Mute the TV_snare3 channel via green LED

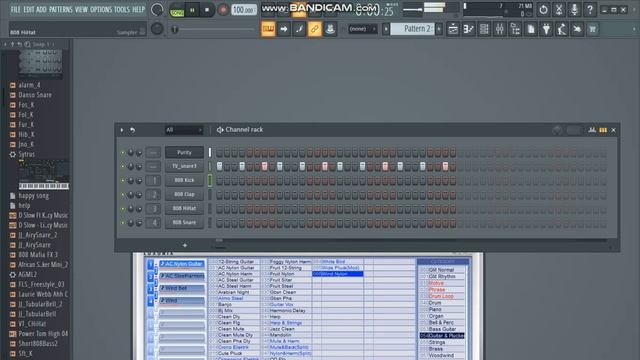point(122,167)
